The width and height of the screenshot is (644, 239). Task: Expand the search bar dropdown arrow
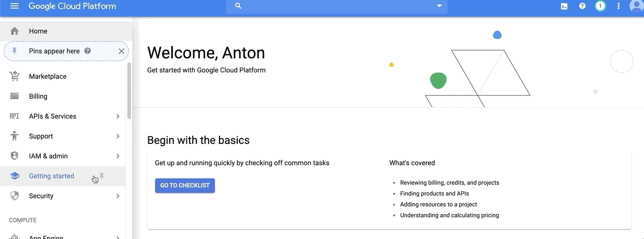click(x=439, y=6)
